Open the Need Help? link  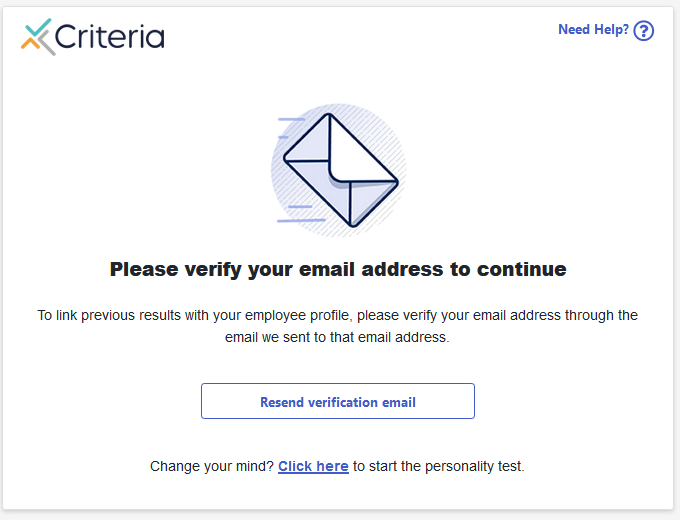(593, 29)
